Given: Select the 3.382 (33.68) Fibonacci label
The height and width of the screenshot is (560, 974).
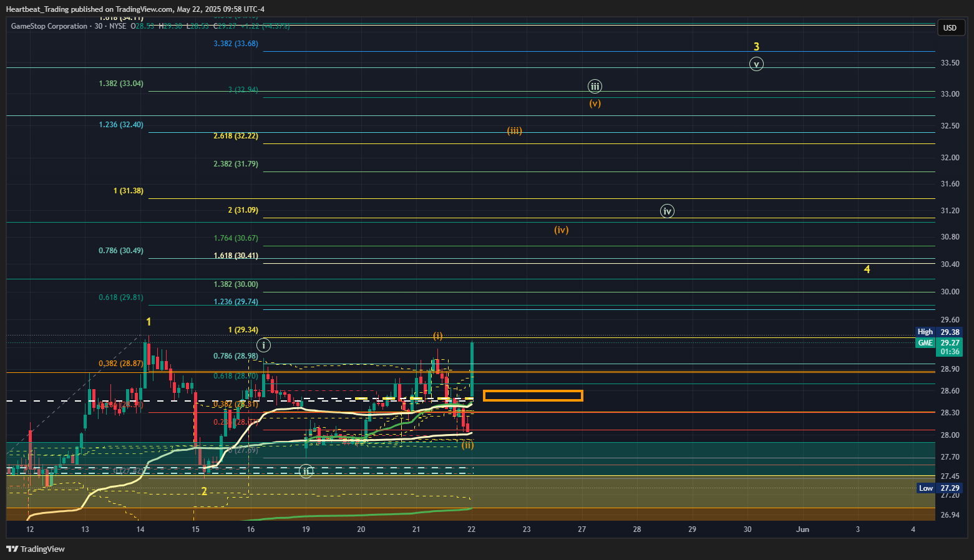Looking at the screenshot, I should [x=236, y=44].
